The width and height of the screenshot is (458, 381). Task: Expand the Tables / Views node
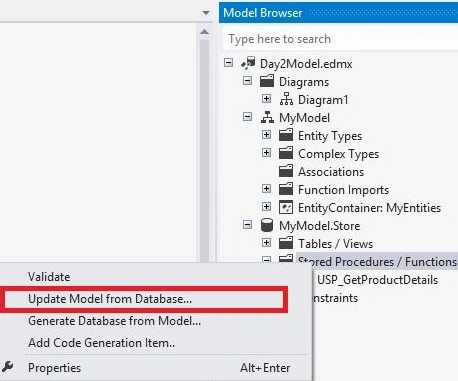coord(266,242)
